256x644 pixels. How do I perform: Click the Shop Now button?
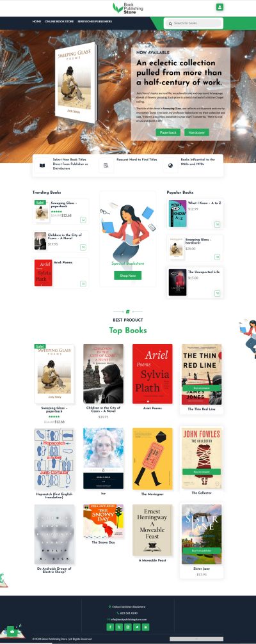[128, 276]
